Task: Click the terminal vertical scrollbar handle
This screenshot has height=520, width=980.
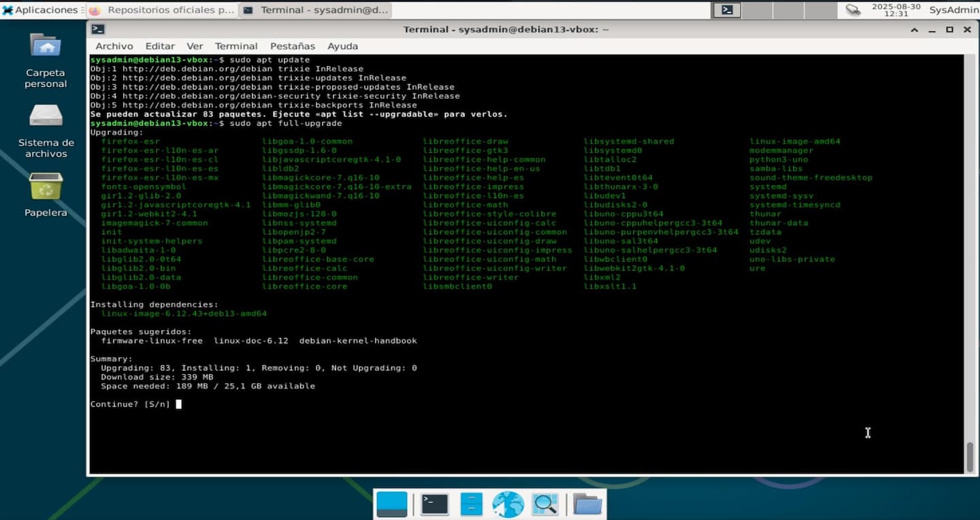Action: tap(970, 456)
